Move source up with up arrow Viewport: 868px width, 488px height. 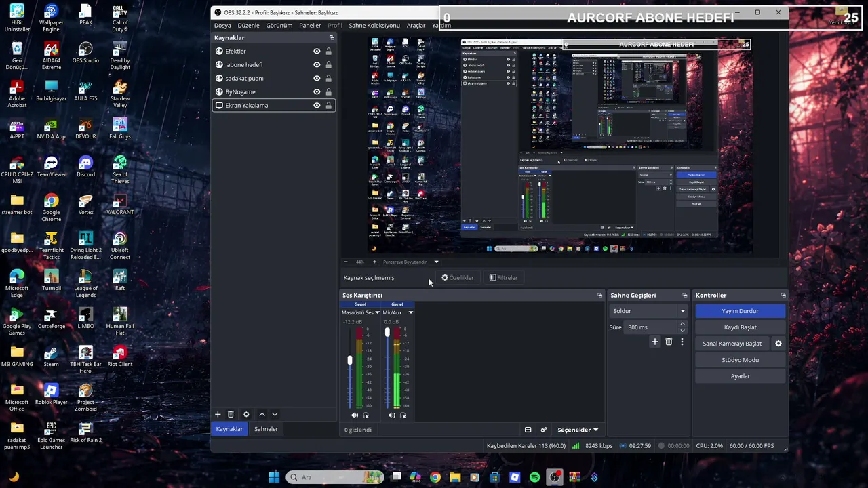point(262,414)
